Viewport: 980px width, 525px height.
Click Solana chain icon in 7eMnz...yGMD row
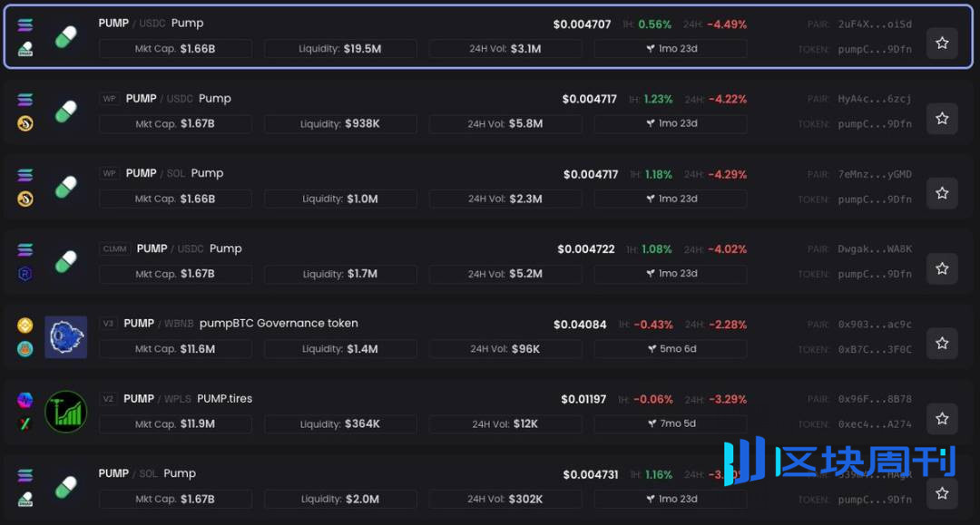25,175
